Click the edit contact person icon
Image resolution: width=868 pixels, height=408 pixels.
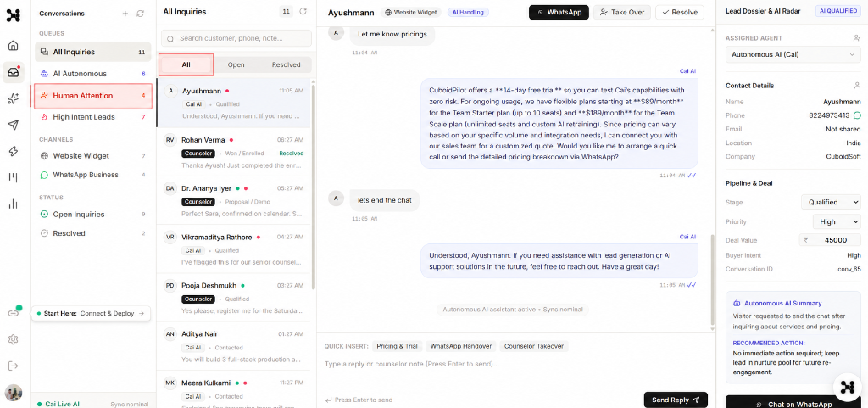click(857, 86)
